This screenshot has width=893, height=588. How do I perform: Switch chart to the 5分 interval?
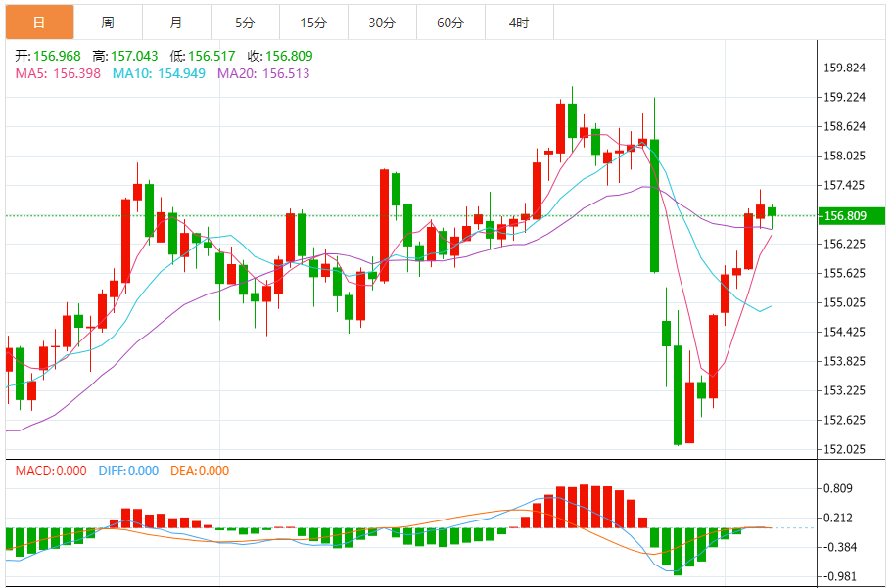pos(245,22)
